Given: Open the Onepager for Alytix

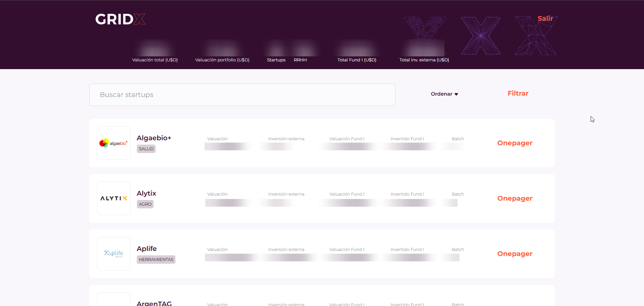Looking at the screenshot, I should pos(515,198).
